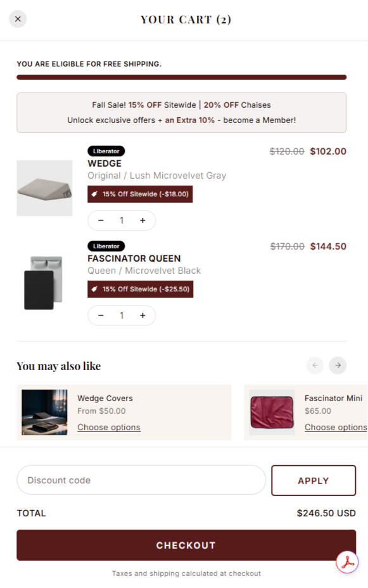Increase Fascinator Queen quantity with plus icon
The width and height of the screenshot is (368, 588).
tap(143, 316)
